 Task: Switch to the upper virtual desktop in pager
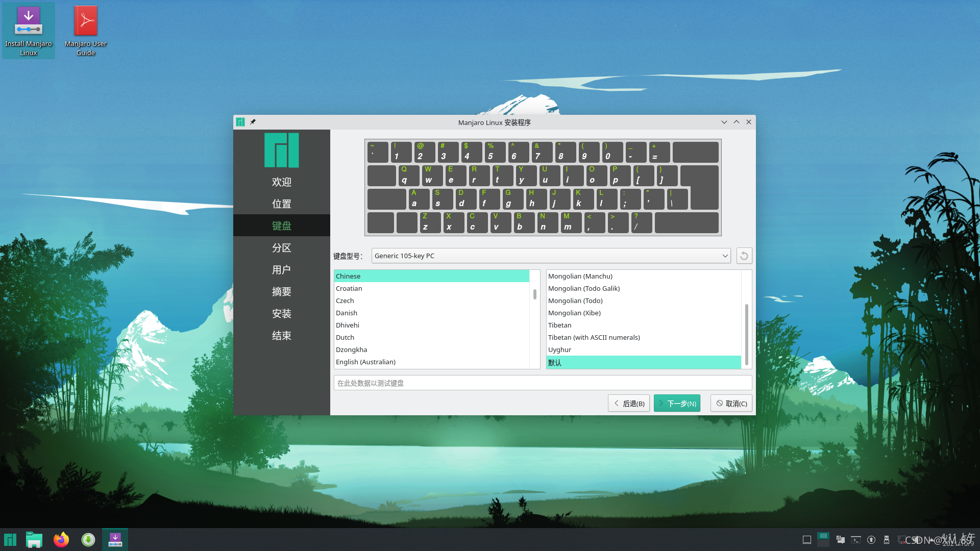(x=823, y=536)
